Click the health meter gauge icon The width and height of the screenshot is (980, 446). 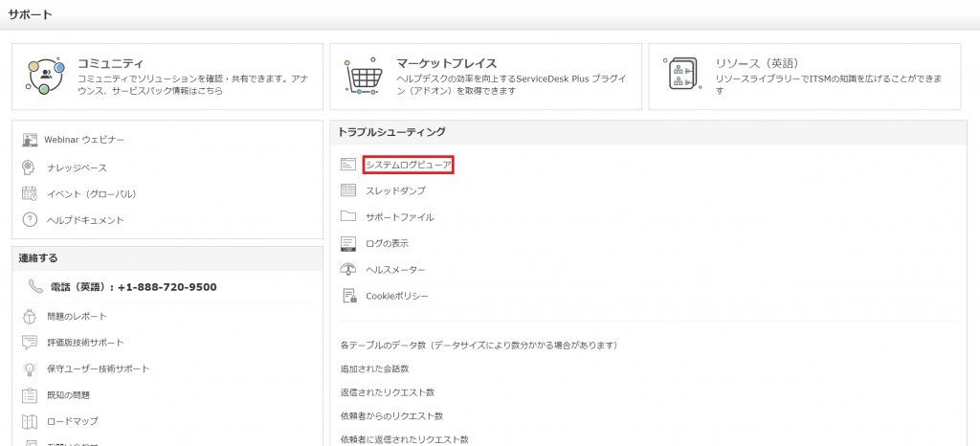[348, 269]
